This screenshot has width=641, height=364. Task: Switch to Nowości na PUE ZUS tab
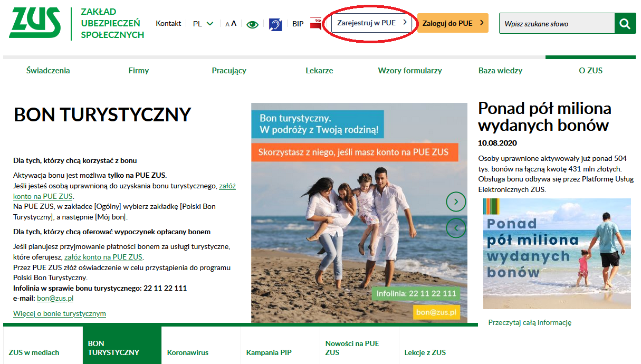(x=359, y=346)
